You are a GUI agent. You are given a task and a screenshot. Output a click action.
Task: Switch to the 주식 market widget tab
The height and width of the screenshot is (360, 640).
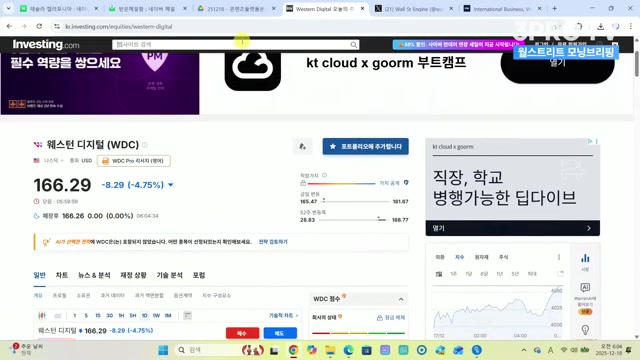[503, 257]
